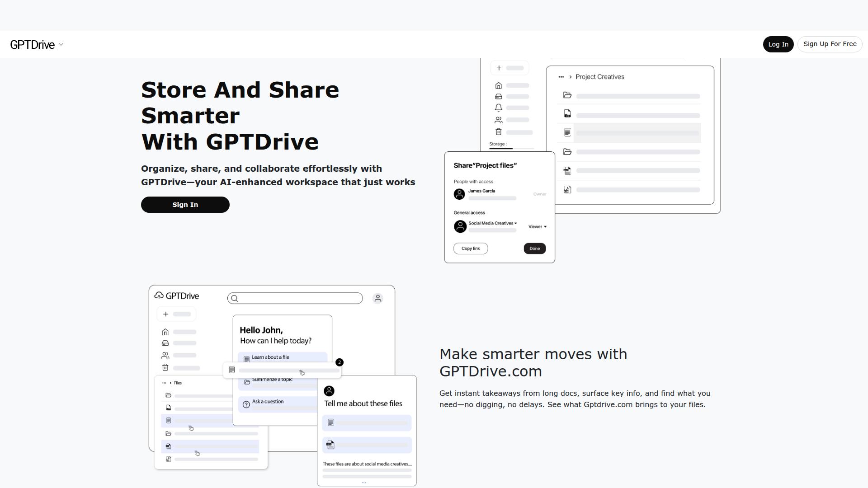This screenshot has width=868, height=488.
Task: Click the 'Store And Share Smarter' headline
Action: pos(240,103)
